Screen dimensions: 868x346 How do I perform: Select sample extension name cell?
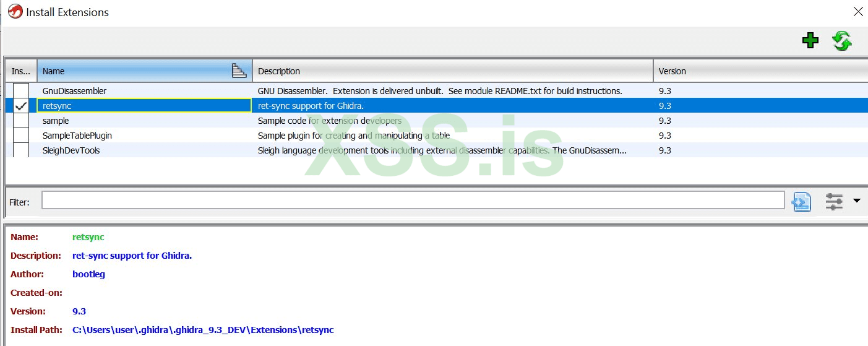pos(145,121)
